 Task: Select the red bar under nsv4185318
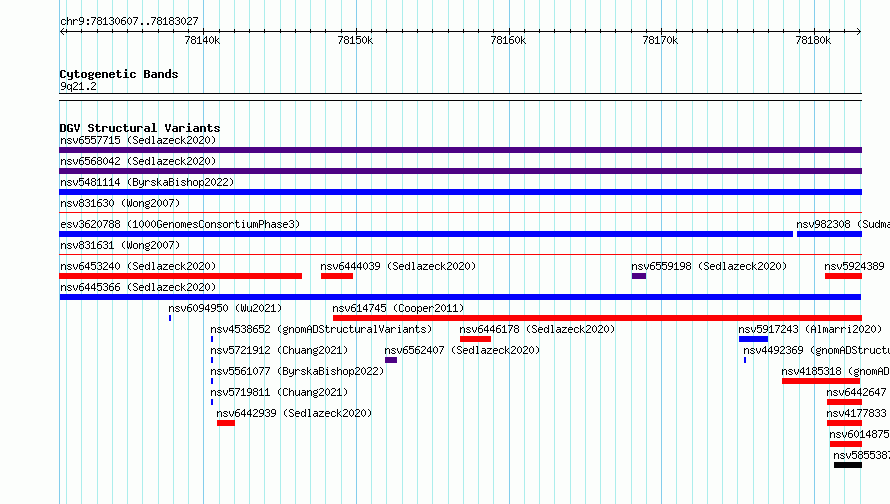(821, 381)
